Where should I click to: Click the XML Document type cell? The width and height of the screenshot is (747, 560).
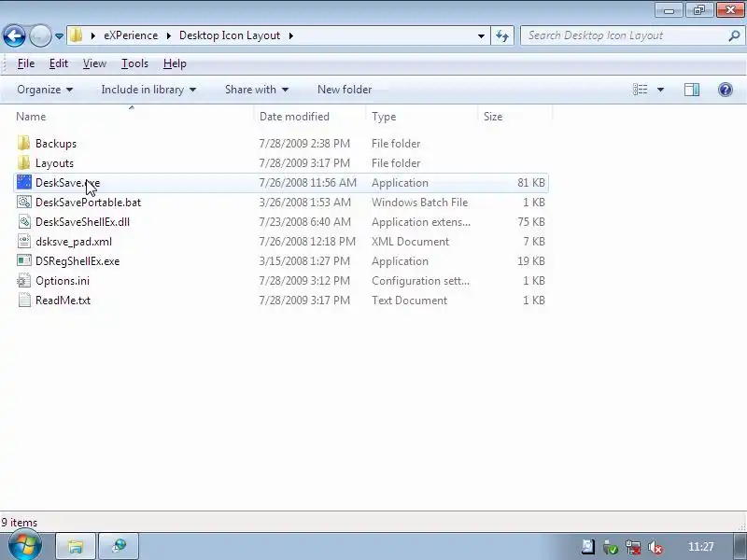click(x=410, y=242)
